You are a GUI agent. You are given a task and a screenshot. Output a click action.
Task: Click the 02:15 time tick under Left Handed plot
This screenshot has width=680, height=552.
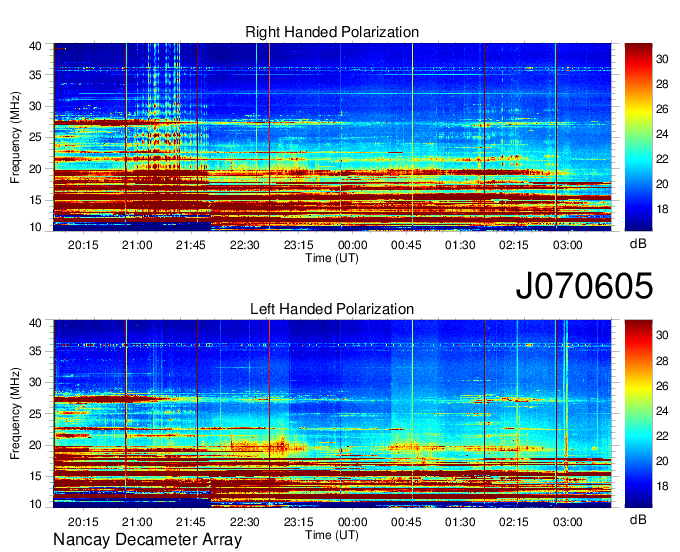click(514, 522)
